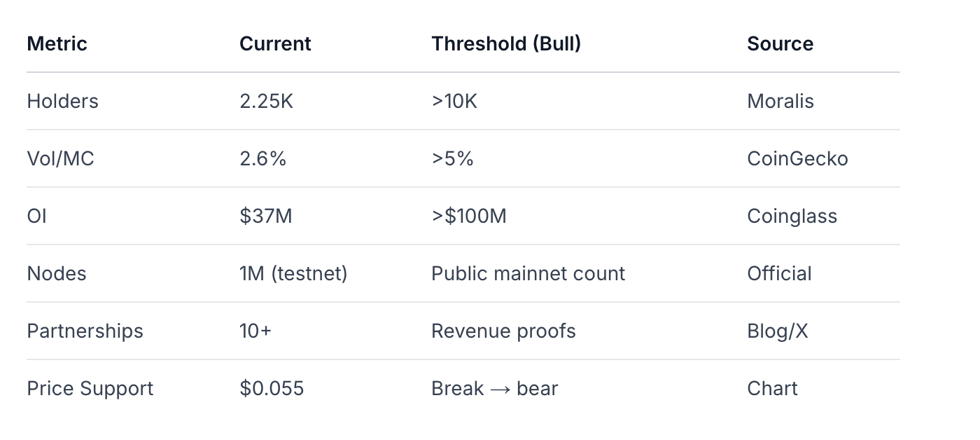This screenshot has width=980, height=440.
Task: Click the 2.25K holders value
Action: [x=266, y=101]
